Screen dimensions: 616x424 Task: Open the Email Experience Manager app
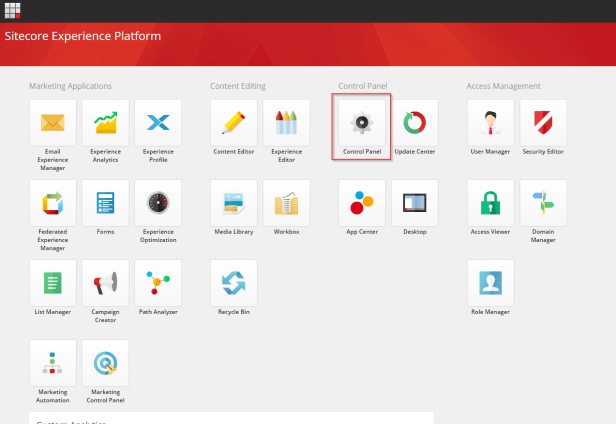(x=53, y=123)
